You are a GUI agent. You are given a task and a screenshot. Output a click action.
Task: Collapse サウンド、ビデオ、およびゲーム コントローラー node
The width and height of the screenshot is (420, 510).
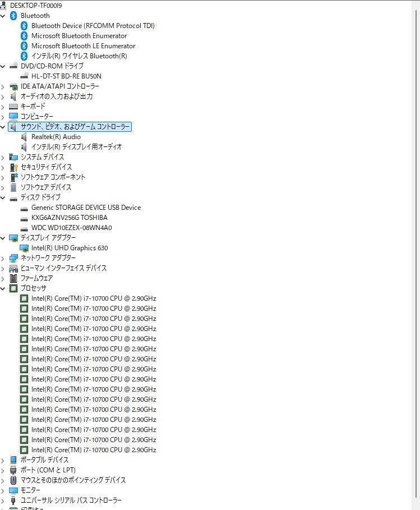pyautogui.click(x=3, y=127)
